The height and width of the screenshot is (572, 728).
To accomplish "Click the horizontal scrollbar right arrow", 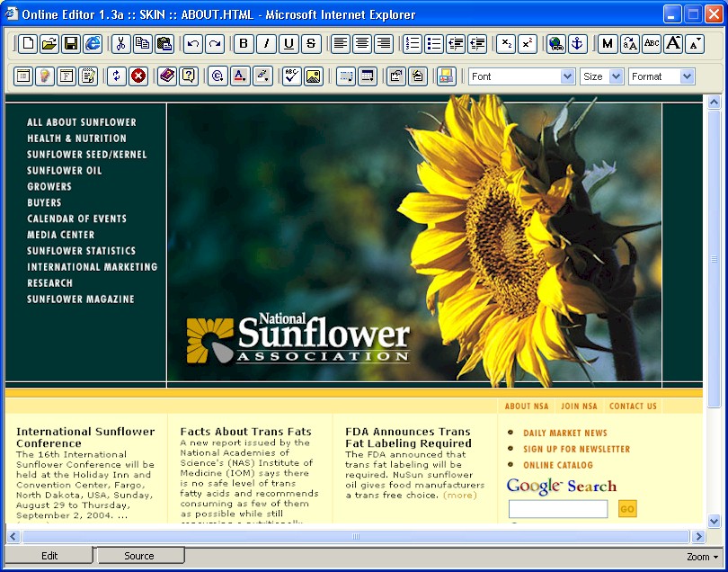I will [x=697, y=537].
